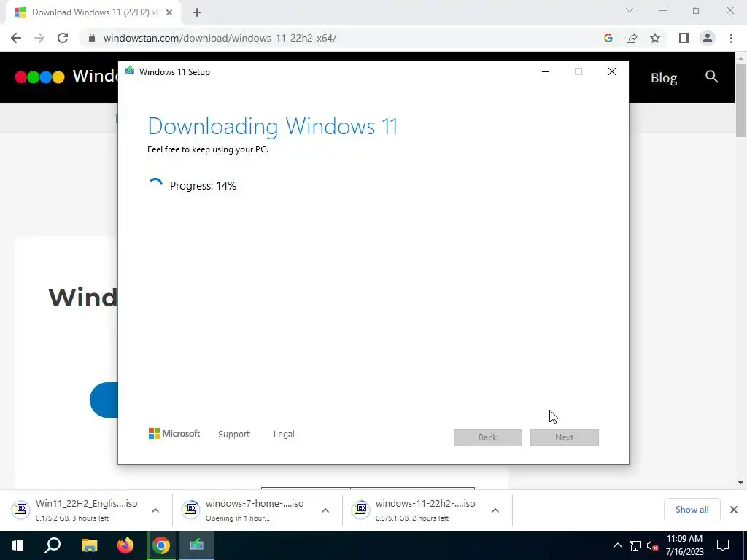Open the Blog link in the site header
This screenshot has height=560, width=747.
(664, 77)
